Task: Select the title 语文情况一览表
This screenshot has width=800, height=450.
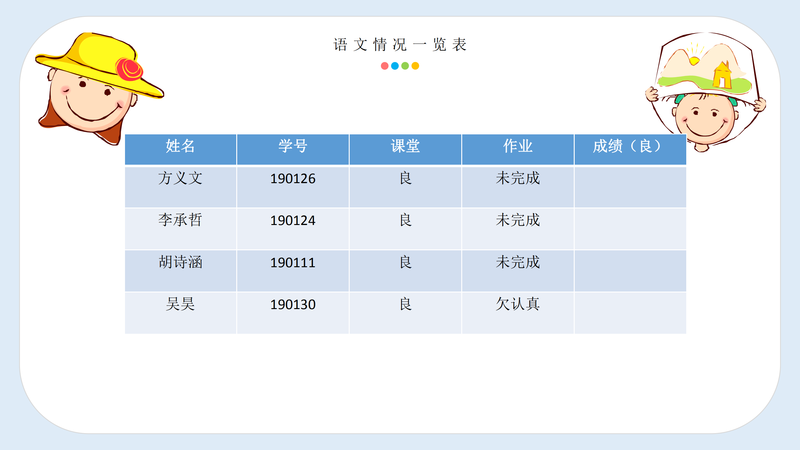Action: click(x=400, y=44)
